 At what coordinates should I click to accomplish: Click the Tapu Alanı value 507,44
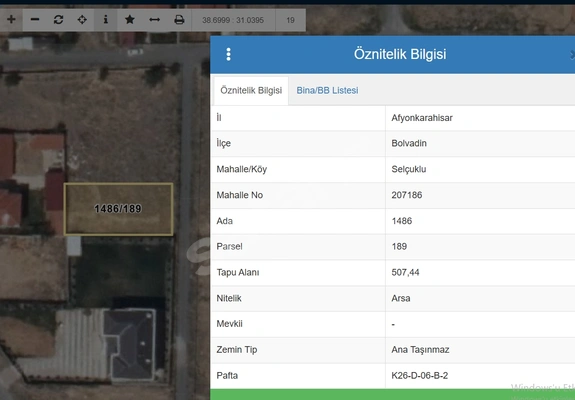(x=405, y=272)
